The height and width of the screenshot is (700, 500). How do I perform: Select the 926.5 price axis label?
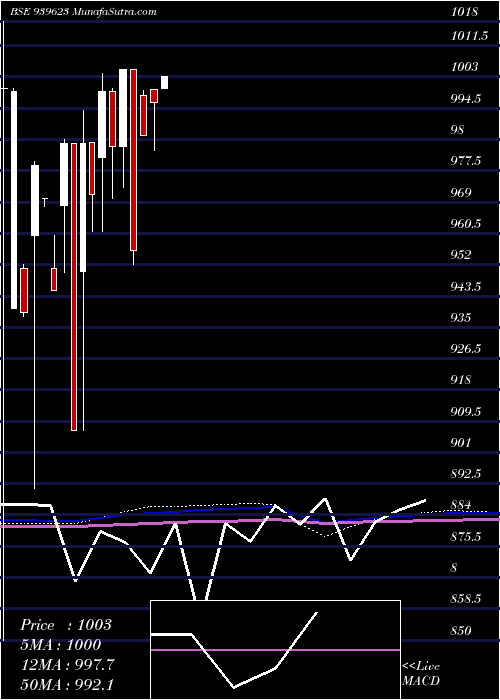click(x=466, y=349)
